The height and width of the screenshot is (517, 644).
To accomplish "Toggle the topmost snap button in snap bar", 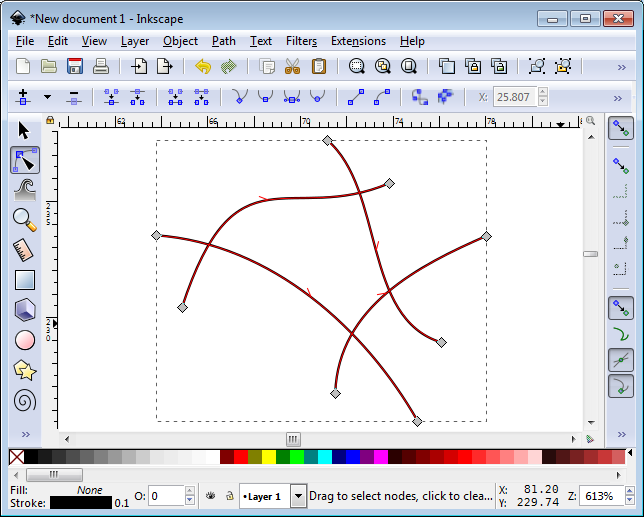I will coord(621,128).
